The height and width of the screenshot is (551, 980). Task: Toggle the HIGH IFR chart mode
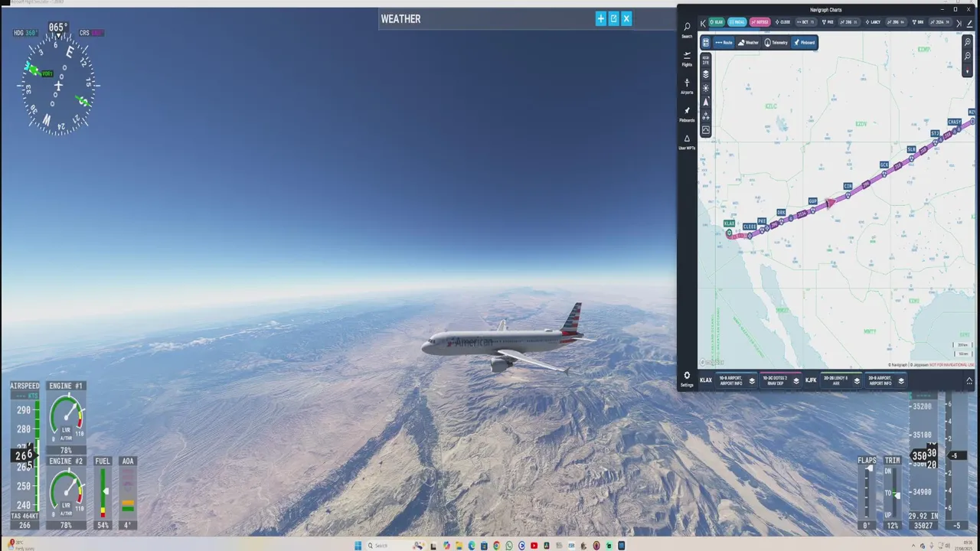click(x=706, y=60)
